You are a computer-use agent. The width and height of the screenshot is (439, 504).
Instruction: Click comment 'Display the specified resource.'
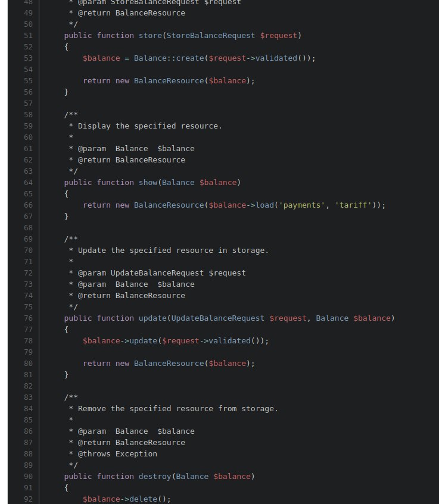point(150,126)
